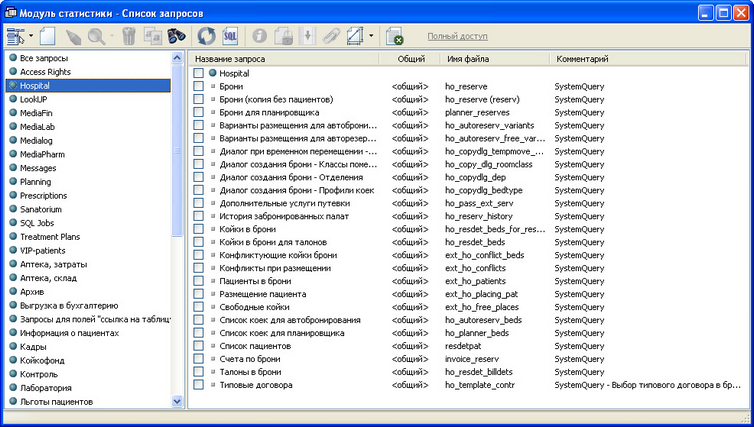Viewport: 754px width, 427px height.
Task: Click globe icon next to 'Prescriptions'
Action: pos(13,195)
